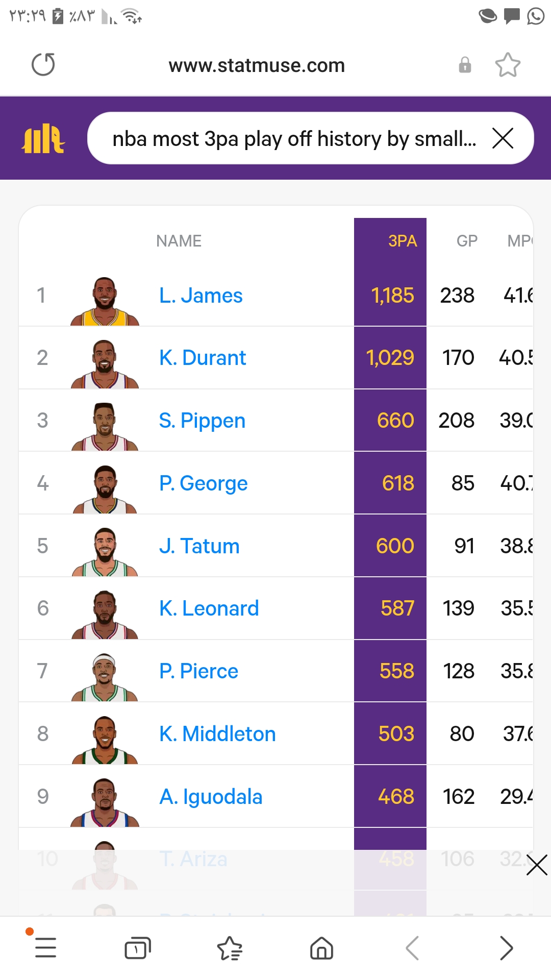The width and height of the screenshot is (551, 980).
Task: Open the StatMuse logo home icon
Action: tap(43, 138)
